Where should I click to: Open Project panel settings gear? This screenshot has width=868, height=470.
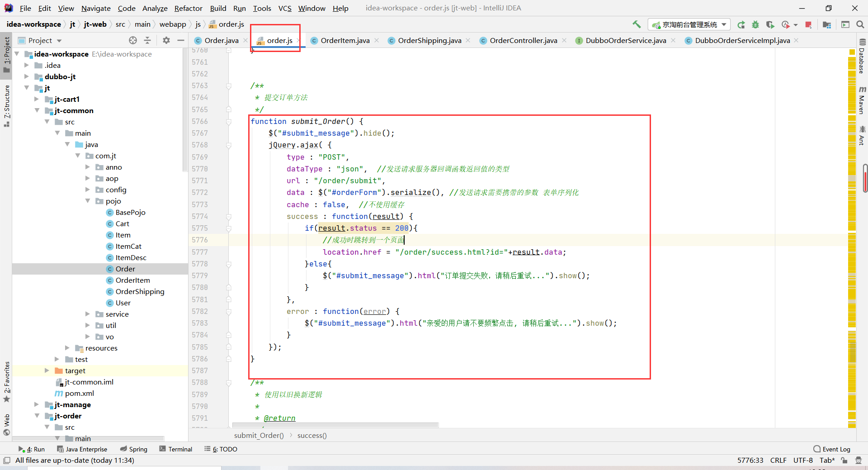pyautogui.click(x=166, y=40)
